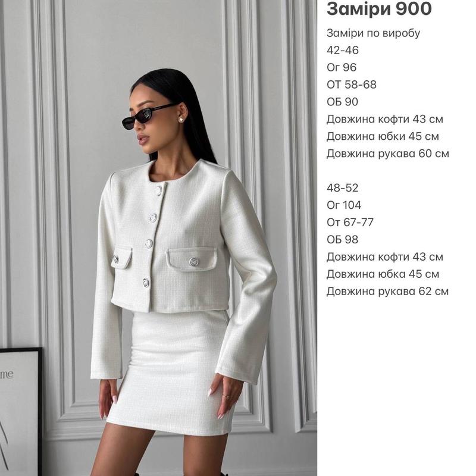Click the framed picture at bottom left
The width and height of the screenshot is (476, 476).
pos(21,411)
